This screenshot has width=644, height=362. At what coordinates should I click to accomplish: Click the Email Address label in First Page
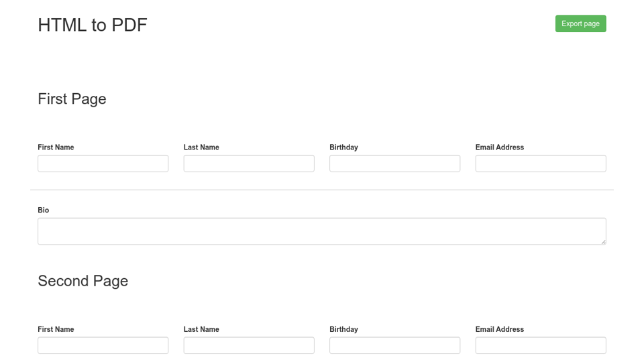click(500, 147)
